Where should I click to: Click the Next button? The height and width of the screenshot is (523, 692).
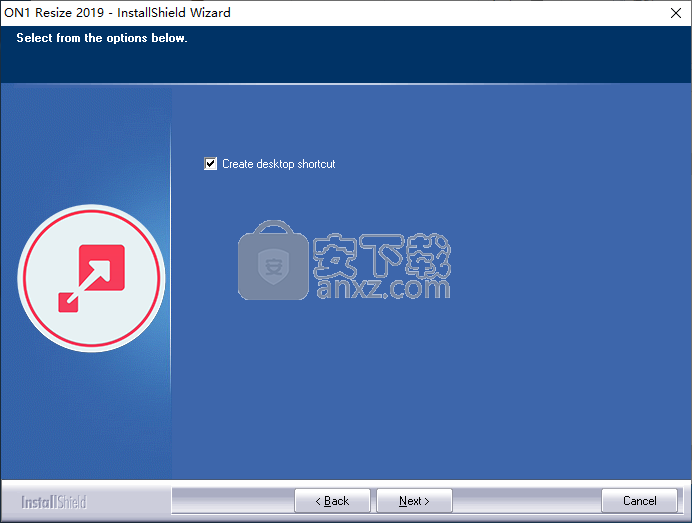point(414,501)
